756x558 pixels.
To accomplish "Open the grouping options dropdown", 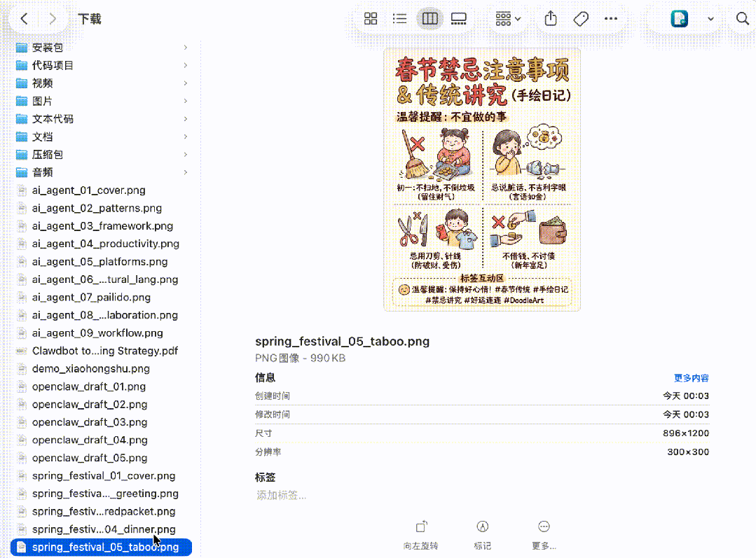I will pos(507,19).
